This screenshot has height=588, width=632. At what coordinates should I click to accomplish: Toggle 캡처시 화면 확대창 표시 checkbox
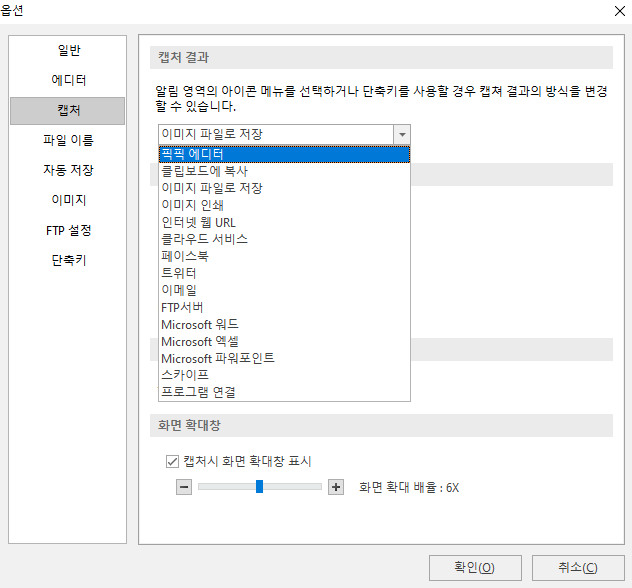pos(173,461)
